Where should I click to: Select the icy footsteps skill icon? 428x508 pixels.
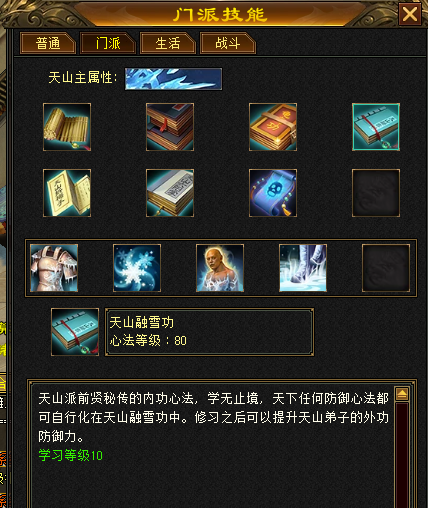coord(303,268)
